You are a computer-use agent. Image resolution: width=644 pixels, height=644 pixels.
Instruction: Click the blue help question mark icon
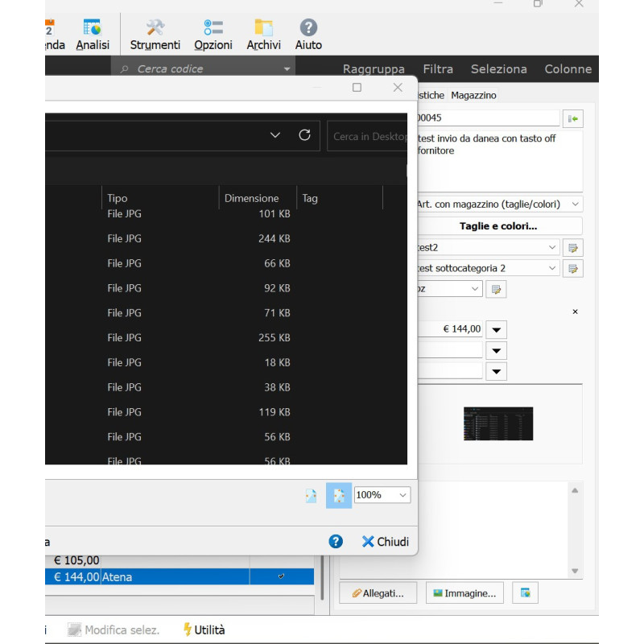(x=336, y=541)
